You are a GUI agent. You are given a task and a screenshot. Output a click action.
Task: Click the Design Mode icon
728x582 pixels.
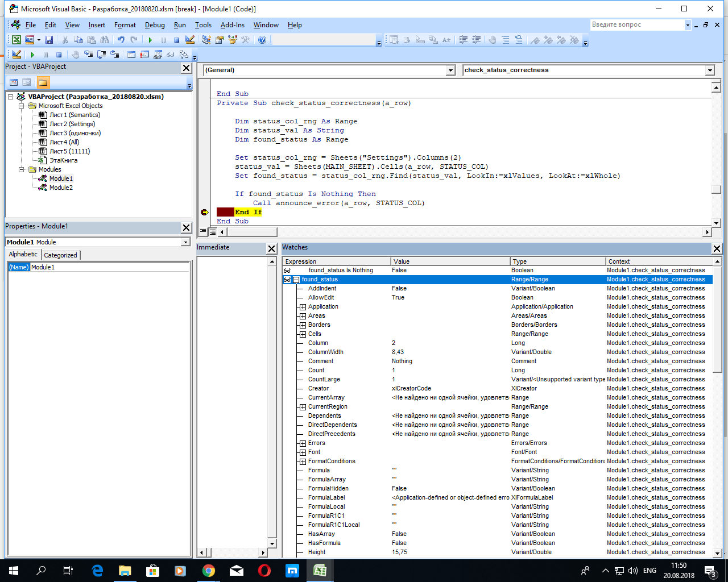tap(191, 40)
